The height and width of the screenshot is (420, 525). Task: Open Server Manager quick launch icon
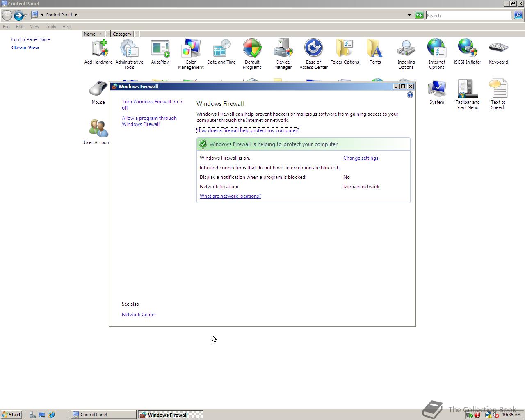[32, 415]
